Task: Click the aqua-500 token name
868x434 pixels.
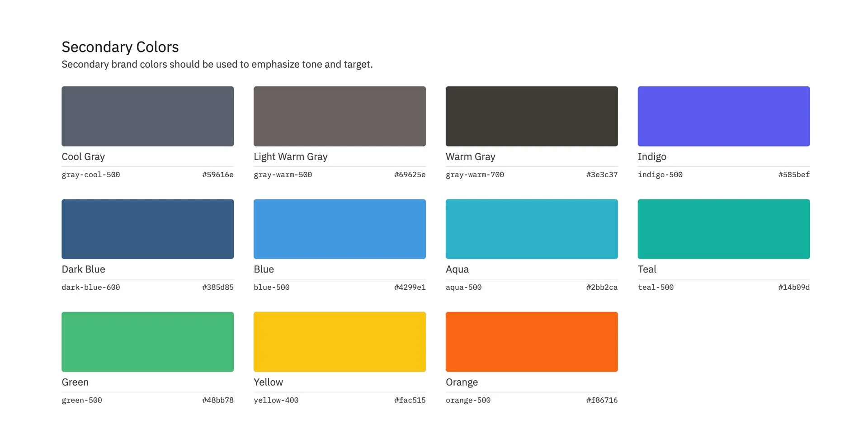Action: coord(463,288)
